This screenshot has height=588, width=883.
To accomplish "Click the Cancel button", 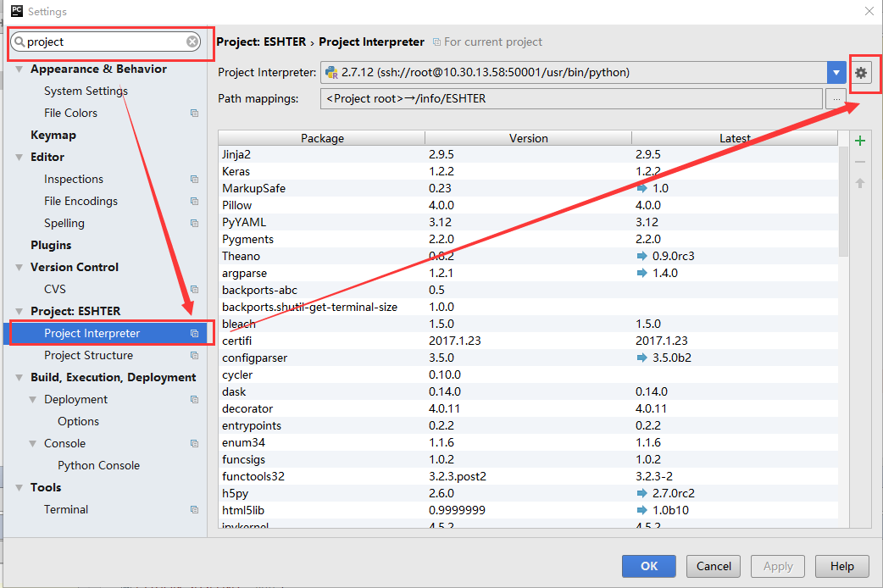I will tap(714, 566).
